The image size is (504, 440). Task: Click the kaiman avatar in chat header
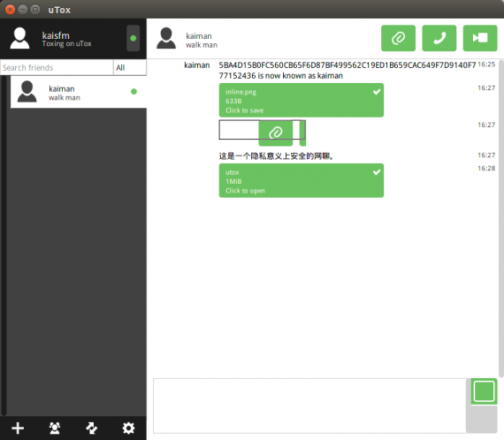[x=166, y=38]
